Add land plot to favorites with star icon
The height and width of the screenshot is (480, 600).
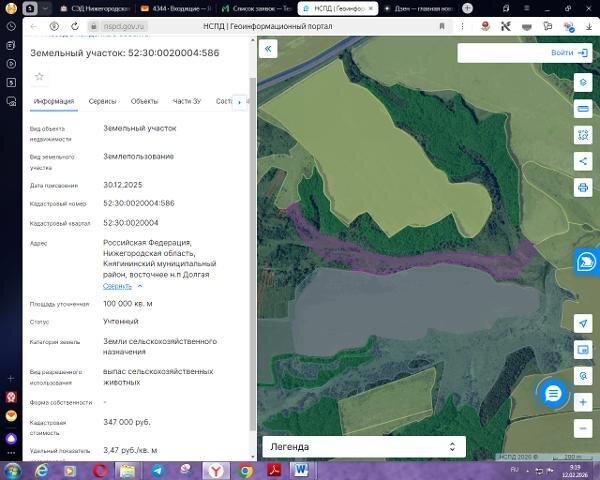tap(39, 77)
